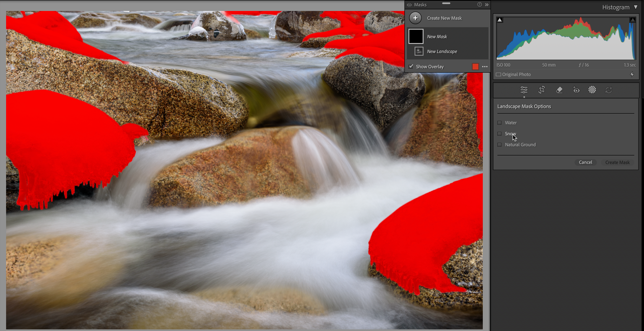The image size is (644, 331).
Task: Check the Snow checkbox
Action: [x=499, y=134]
